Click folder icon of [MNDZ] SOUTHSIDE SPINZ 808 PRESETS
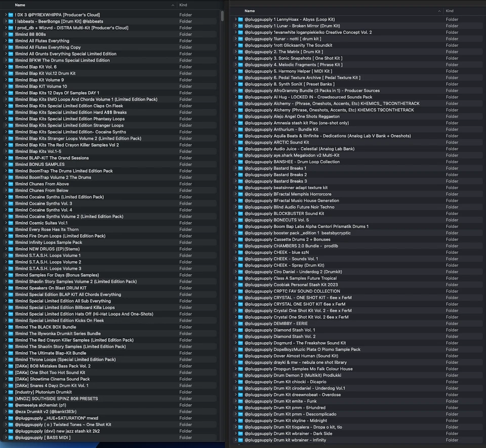 tap(11, 399)
